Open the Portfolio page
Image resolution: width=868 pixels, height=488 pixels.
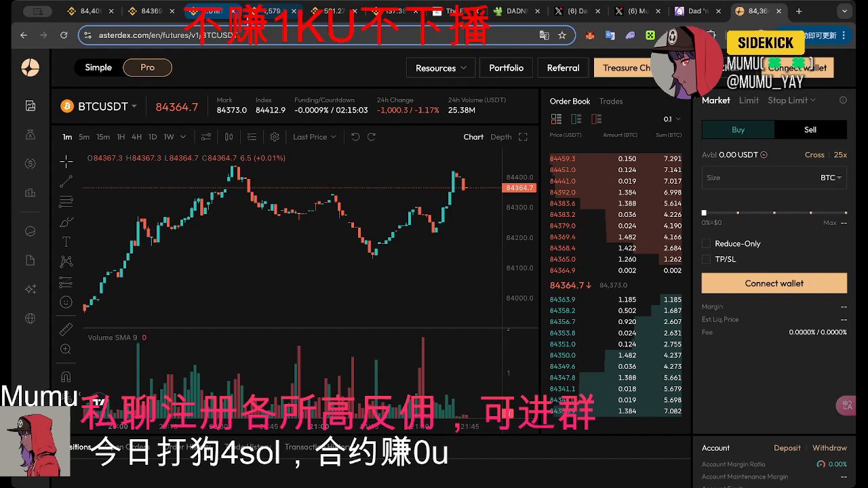point(506,68)
